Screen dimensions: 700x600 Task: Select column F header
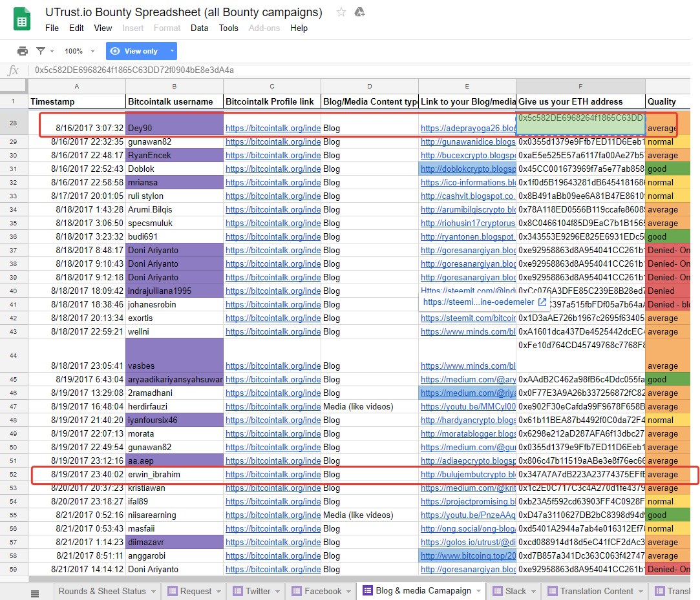(580, 86)
